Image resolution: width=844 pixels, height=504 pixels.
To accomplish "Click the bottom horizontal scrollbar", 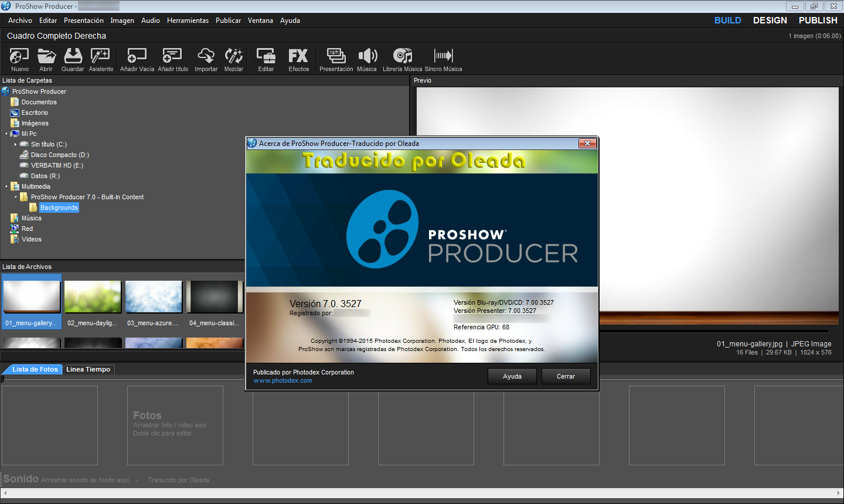I will tap(422, 493).
